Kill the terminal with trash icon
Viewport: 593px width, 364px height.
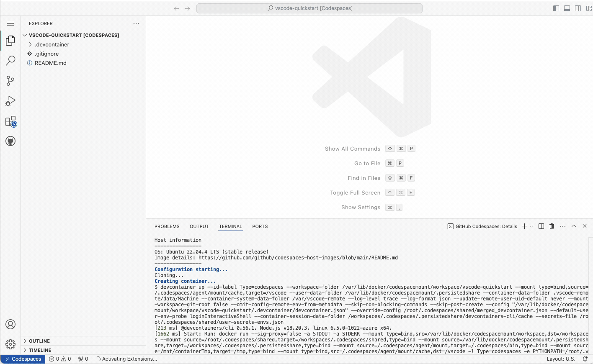(552, 226)
